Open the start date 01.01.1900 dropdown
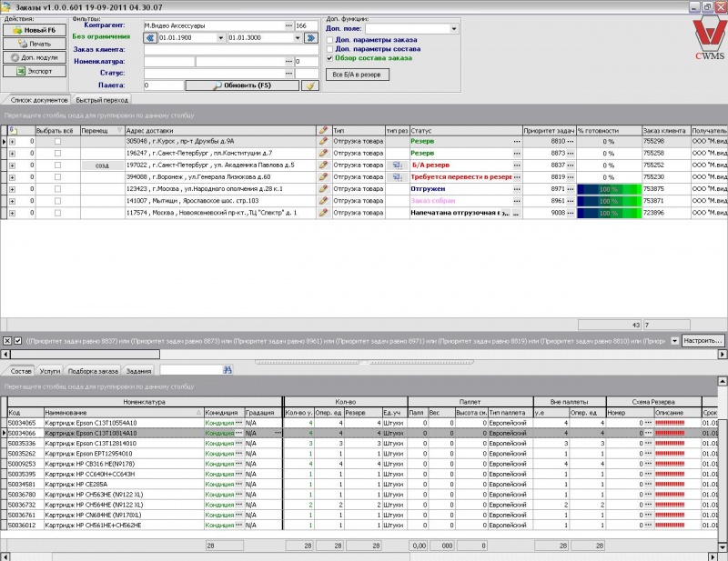The image size is (728, 561). tap(221, 38)
